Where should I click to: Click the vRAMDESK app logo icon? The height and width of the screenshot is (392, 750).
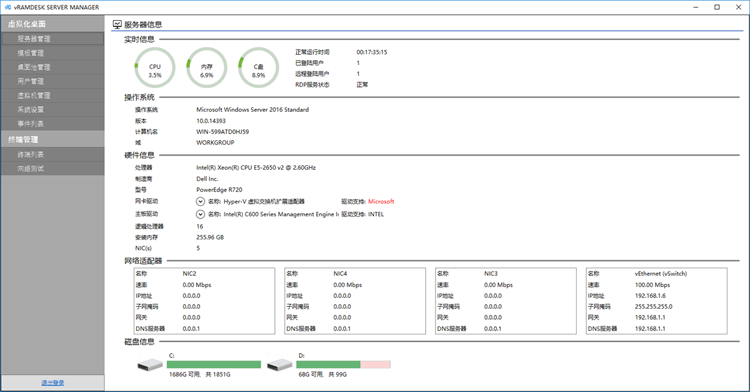tap(7, 7)
